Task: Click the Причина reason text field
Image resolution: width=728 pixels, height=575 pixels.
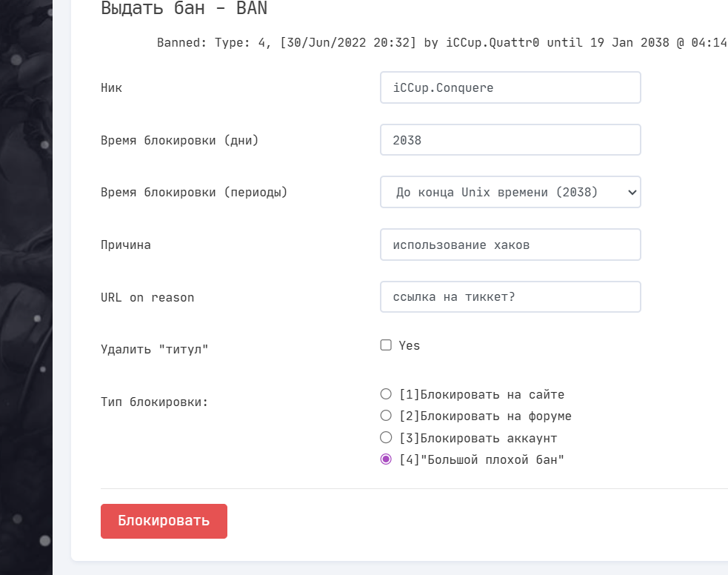Action: click(x=510, y=245)
